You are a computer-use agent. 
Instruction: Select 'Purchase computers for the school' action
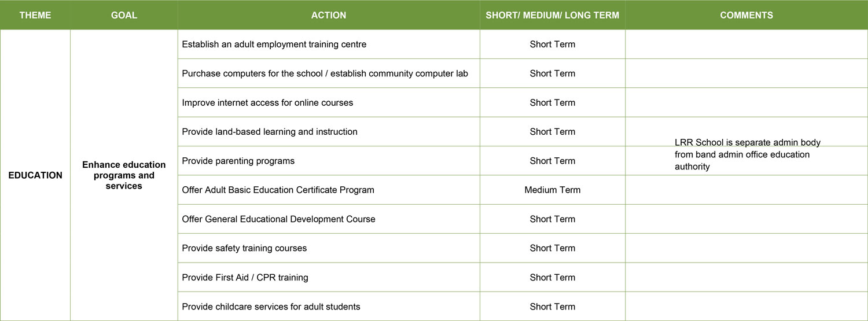pyautogui.click(x=329, y=73)
